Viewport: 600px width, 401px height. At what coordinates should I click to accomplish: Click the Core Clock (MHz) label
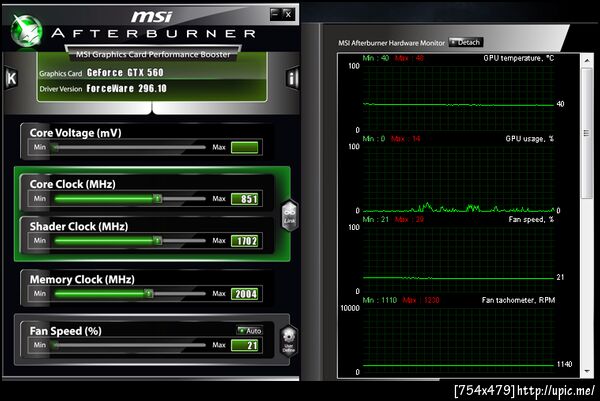click(73, 184)
